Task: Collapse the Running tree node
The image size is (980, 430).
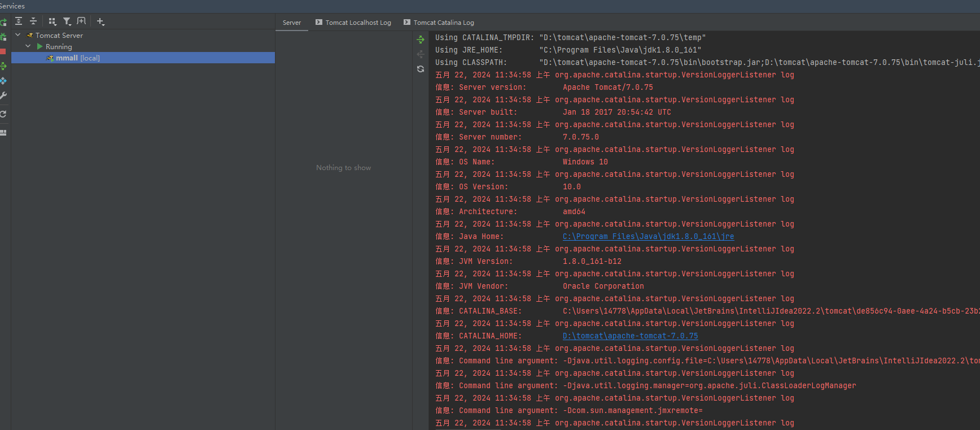Action: click(28, 46)
